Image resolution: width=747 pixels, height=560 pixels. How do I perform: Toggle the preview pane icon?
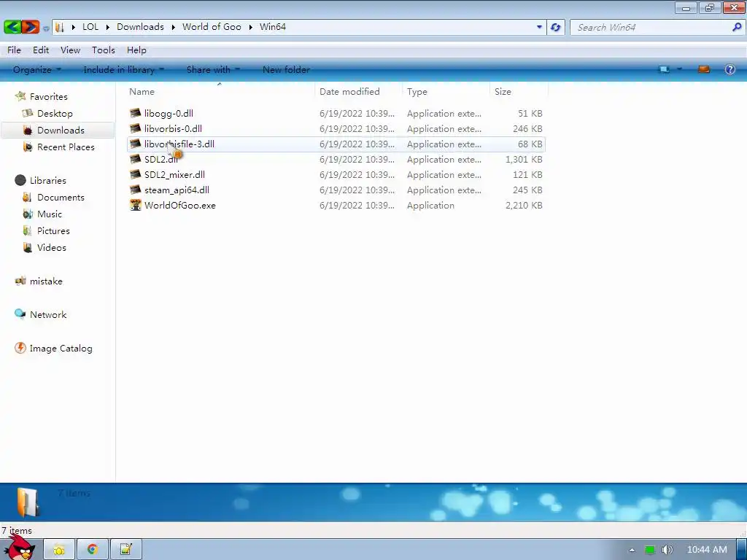(704, 69)
